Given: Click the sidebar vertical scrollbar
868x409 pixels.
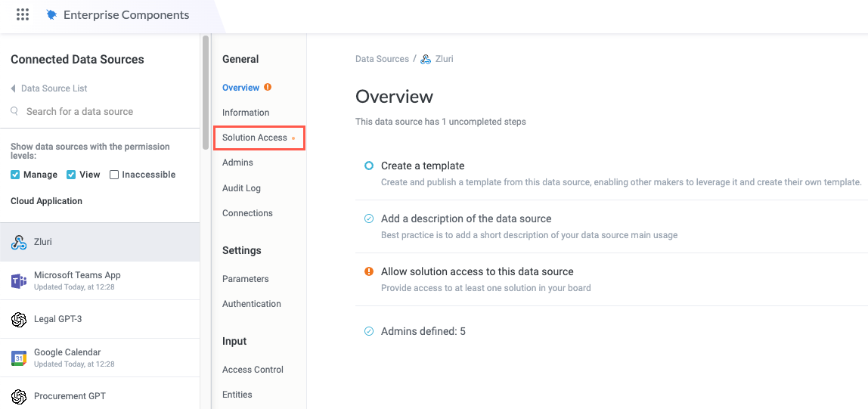Looking at the screenshot, I should click(205, 91).
